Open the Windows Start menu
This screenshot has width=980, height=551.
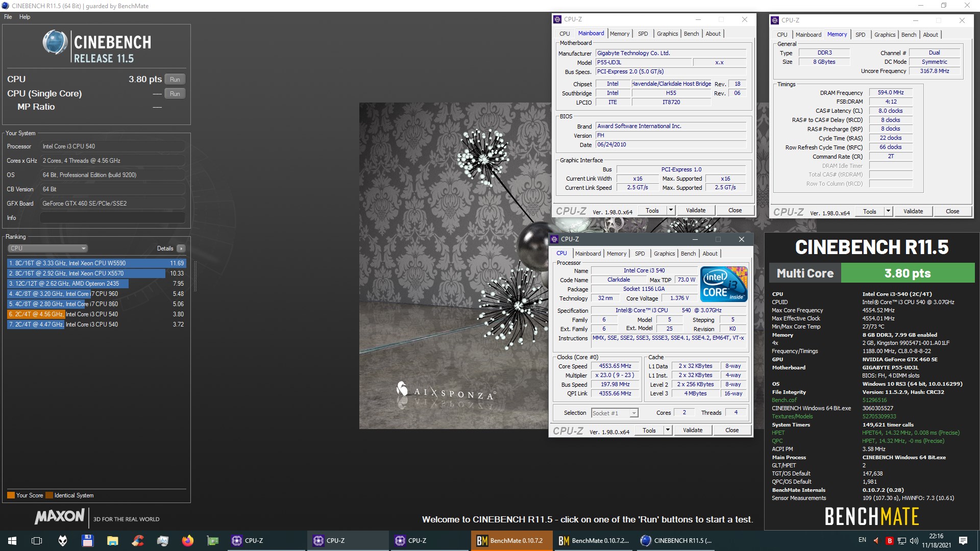[x=12, y=541]
